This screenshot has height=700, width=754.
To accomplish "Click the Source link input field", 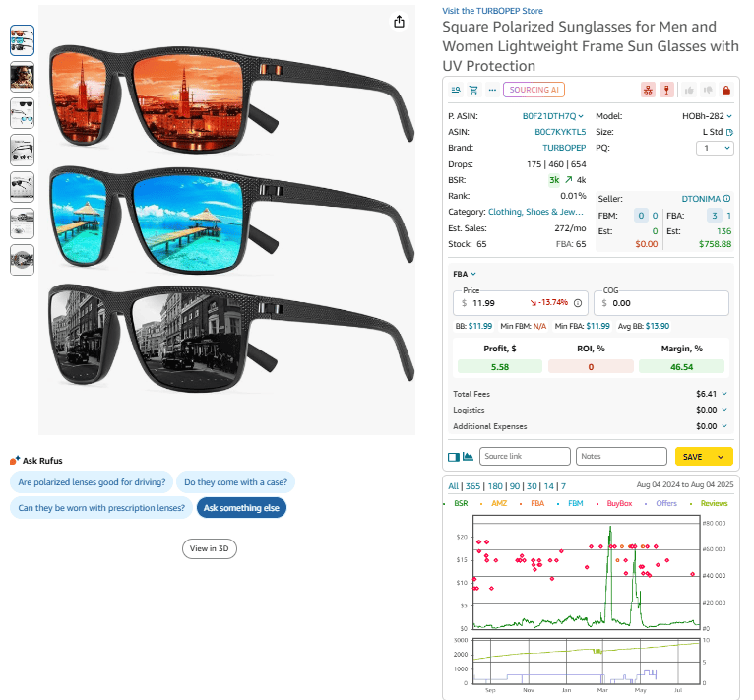I will 526,457.
